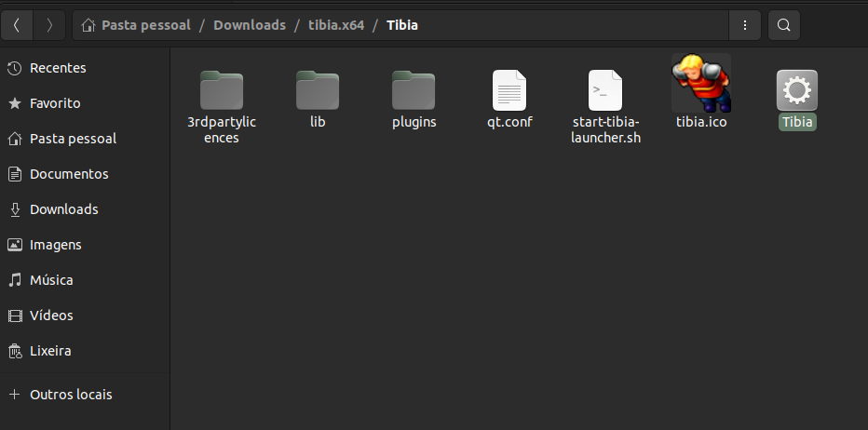The image size is (868, 430).
Task: Navigate to tibia.x64 in the path bar
Action: click(x=336, y=25)
